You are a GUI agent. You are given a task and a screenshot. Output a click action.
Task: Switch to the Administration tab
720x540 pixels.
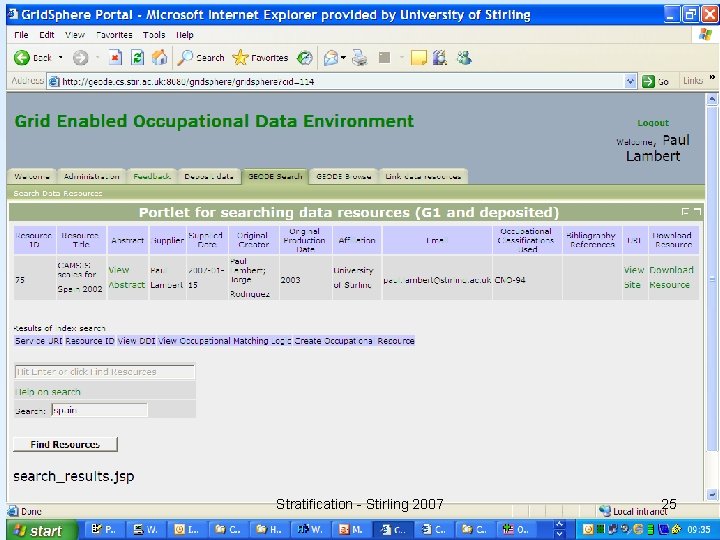tap(92, 176)
